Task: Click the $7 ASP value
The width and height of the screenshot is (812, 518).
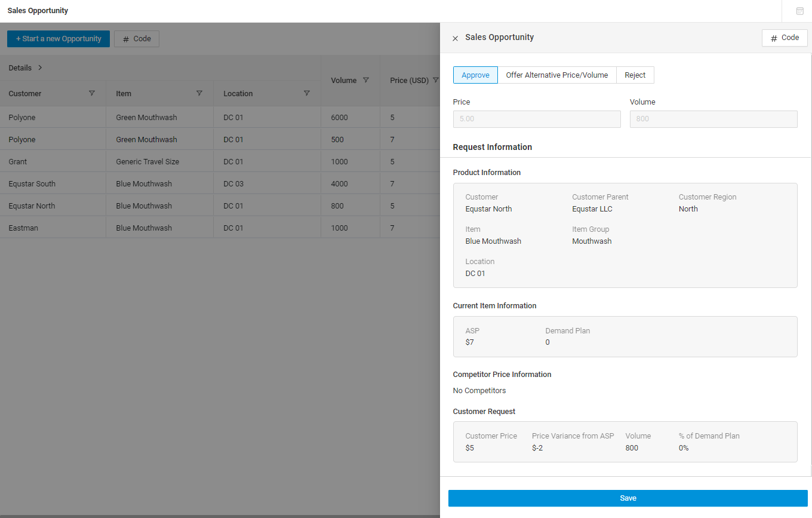Action: click(x=469, y=342)
